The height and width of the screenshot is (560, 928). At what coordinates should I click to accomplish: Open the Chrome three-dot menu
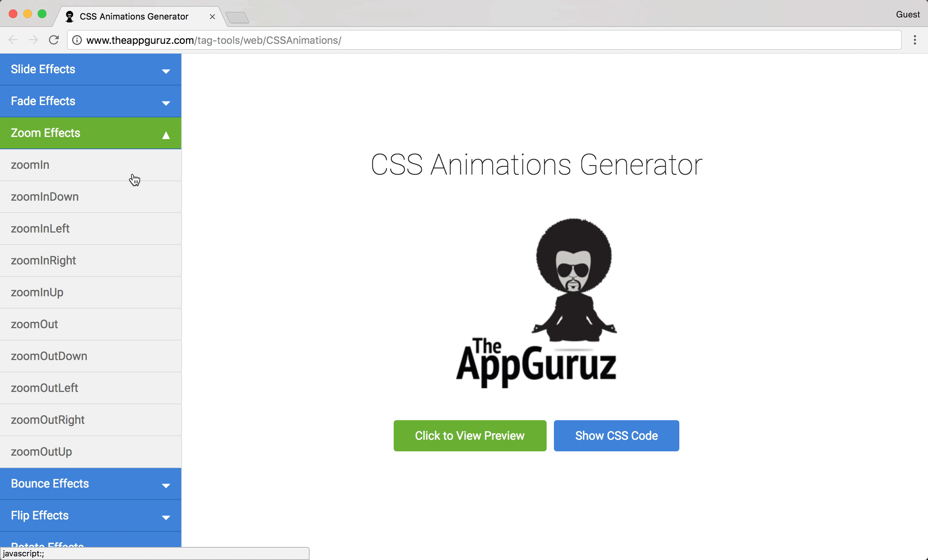915,40
